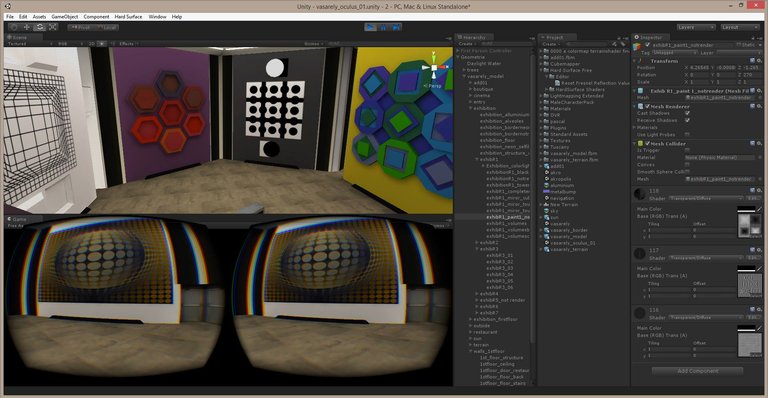
Task: Toggle Use Light Probes checkbox
Action: 687,134
